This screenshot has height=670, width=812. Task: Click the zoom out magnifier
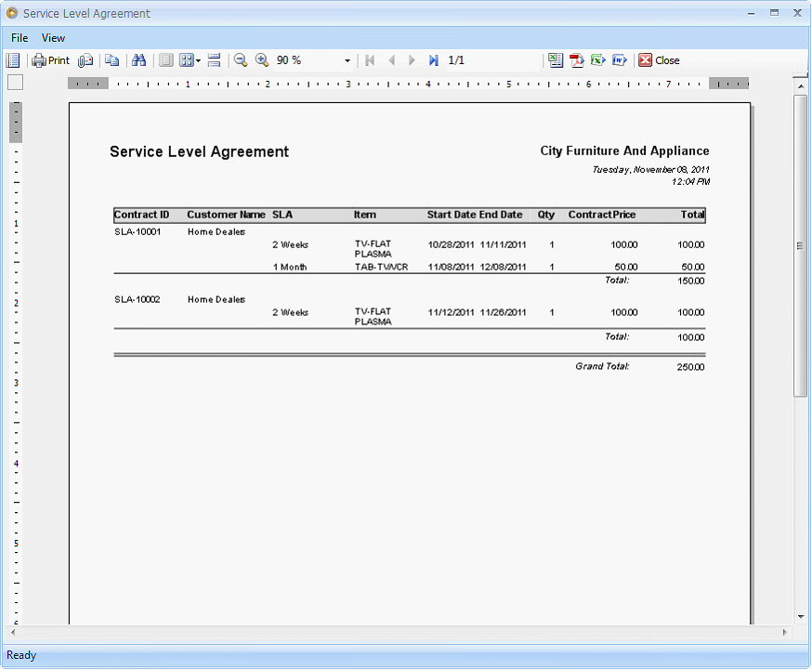click(x=241, y=60)
